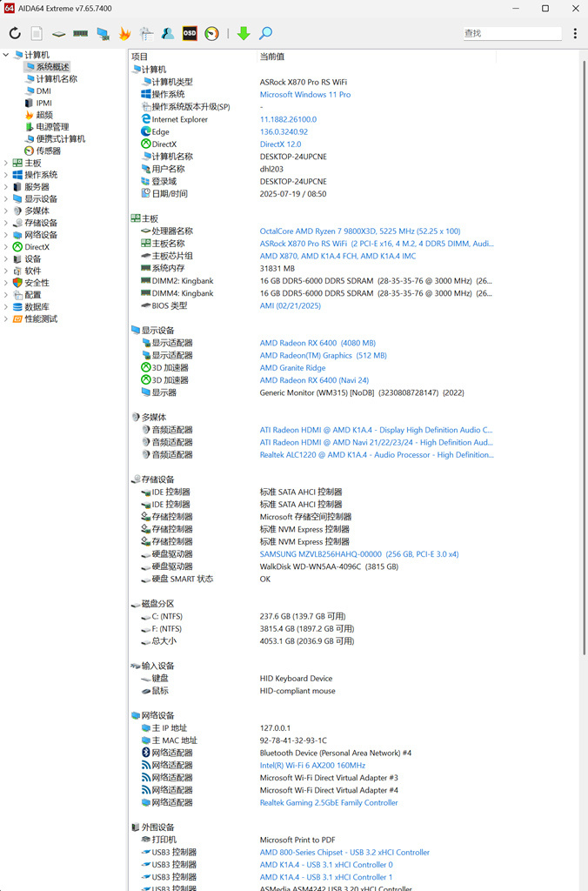Click the 查找 search input field

click(x=511, y=34)
